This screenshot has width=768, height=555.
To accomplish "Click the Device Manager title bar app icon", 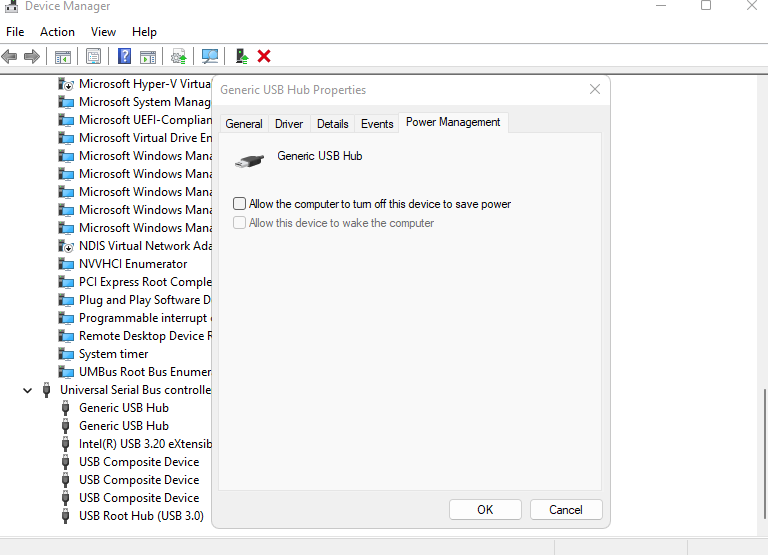I will pyautogui.click(x=11, y=6).
